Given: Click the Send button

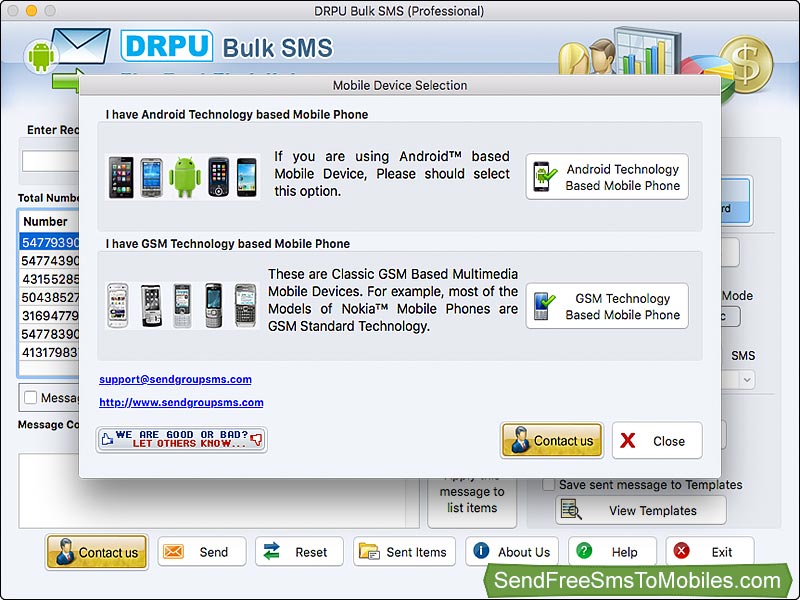Looking at the screenshot, I should (x=202, y=552).
